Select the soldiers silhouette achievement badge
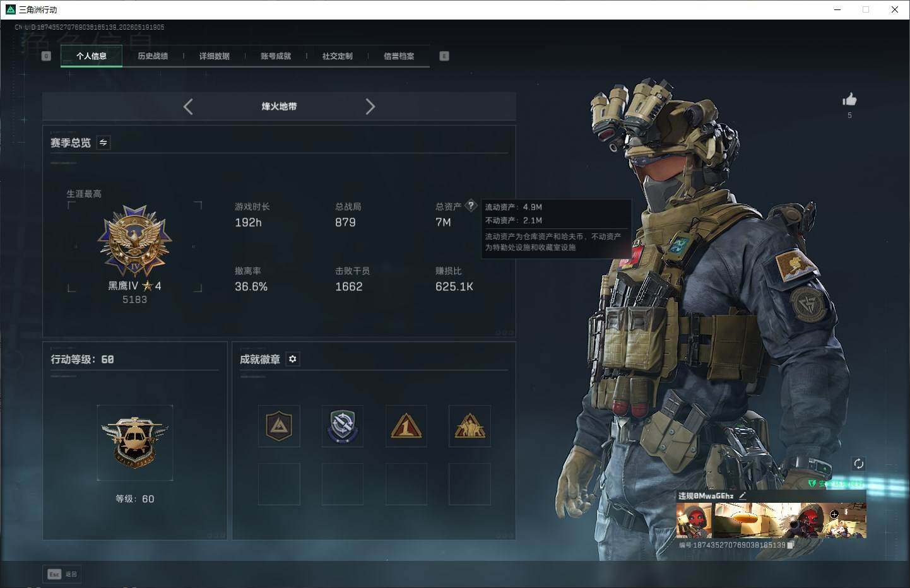Image resolution: width=910 pixels, height=588 pixels. (x=470, y=426)
